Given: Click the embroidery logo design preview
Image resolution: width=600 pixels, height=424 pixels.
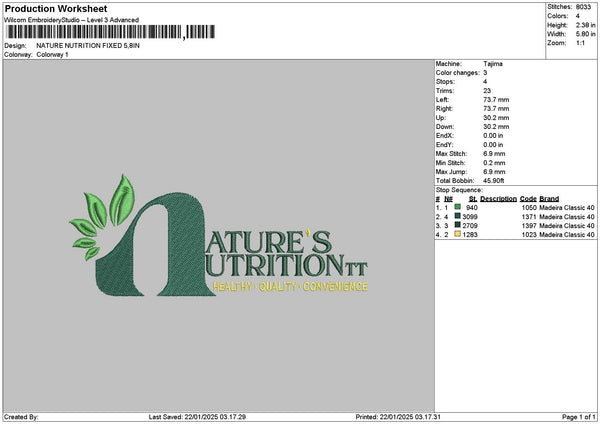Looking at the screenshot, I should pos(218,235).
